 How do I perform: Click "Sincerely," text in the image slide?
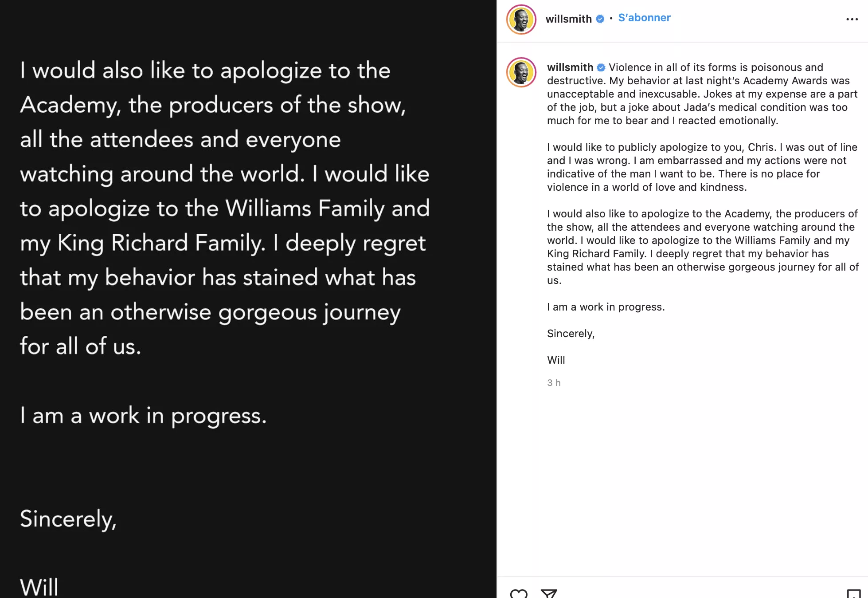click(x=68, y=519)
